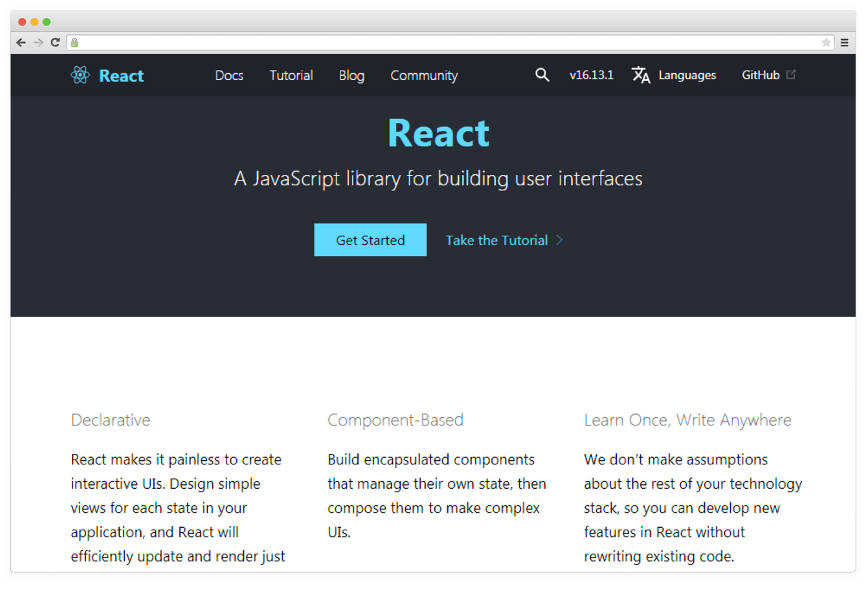This screenshot has width=868, height=591.
Task: Click the large React hero title
Action: (439, 133)
